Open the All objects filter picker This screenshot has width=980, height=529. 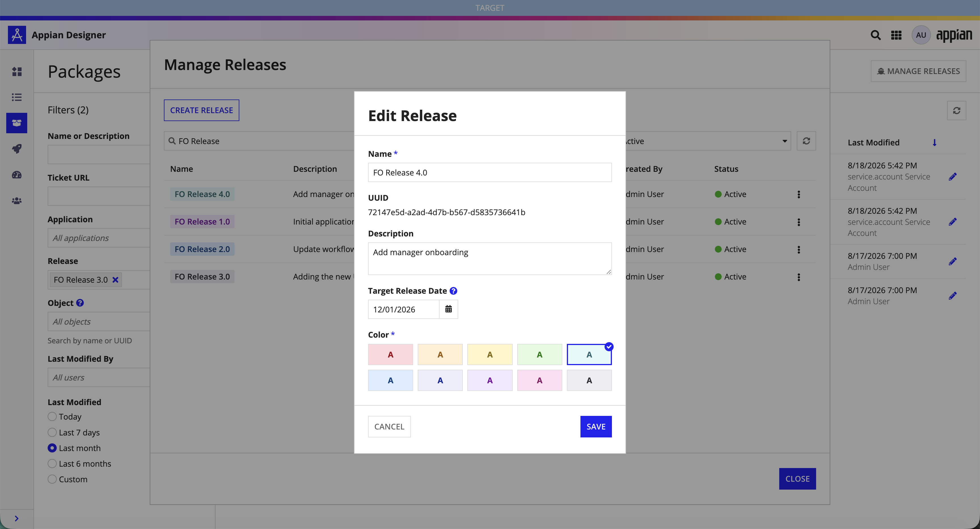click(99, 322)
